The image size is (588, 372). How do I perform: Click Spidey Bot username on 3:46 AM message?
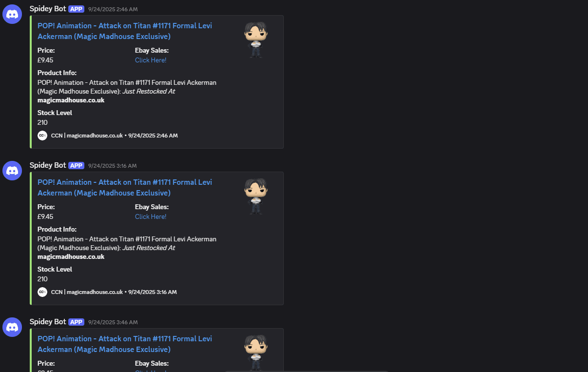tap(48, 322)
